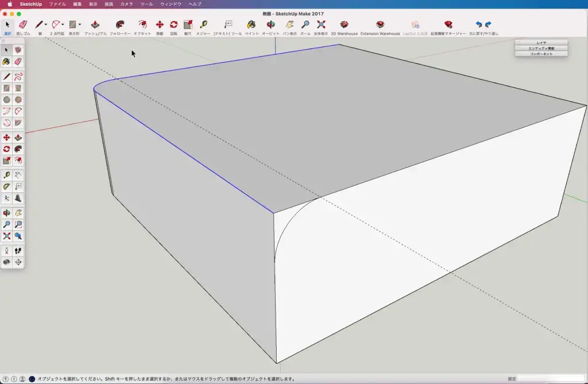Open the 2 点円弧 tool dropdown arrow
This screenshot has width=588, height=384.
point(63,24)
